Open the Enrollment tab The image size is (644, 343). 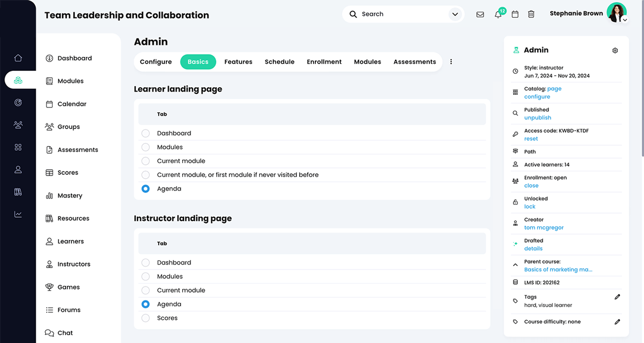[324, 61]
